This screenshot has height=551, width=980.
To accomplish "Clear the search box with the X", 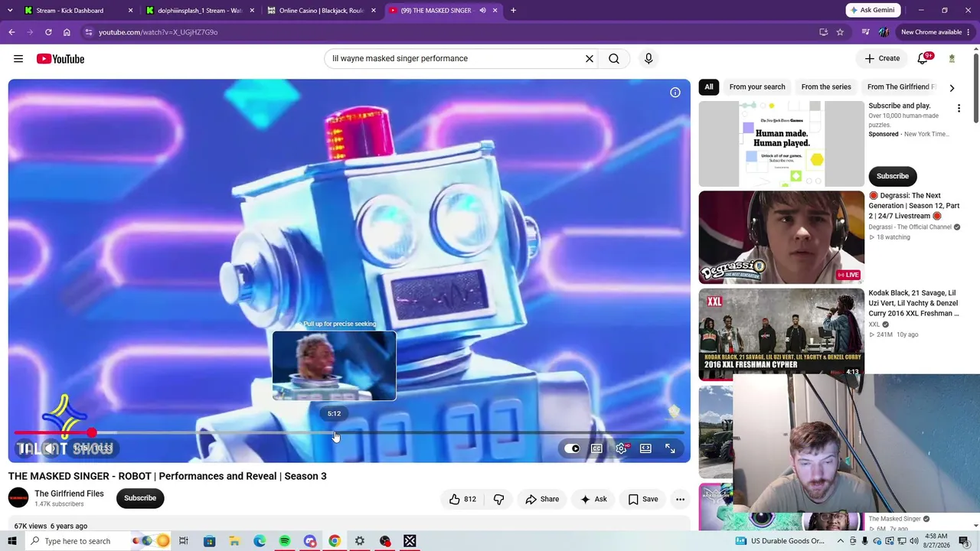I will point(590,59).
